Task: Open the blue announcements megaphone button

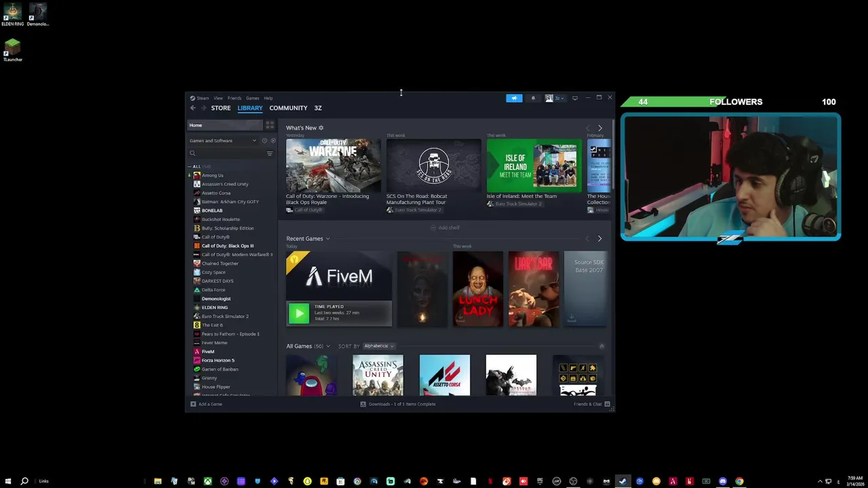Action: 514,98
